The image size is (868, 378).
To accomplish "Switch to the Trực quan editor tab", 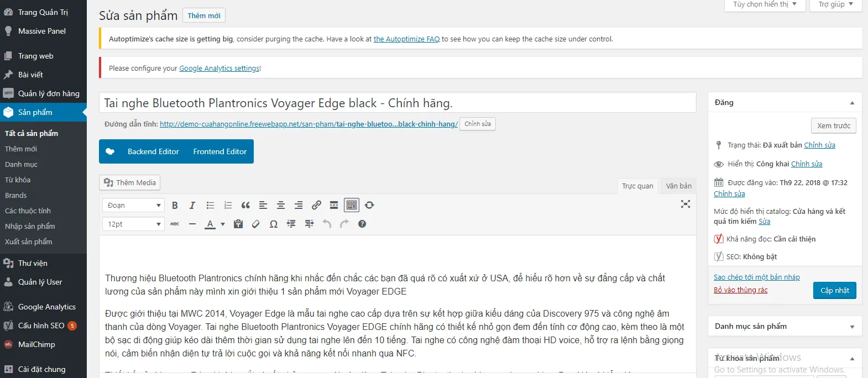I will pyautogui.click(x=637, y=186).
